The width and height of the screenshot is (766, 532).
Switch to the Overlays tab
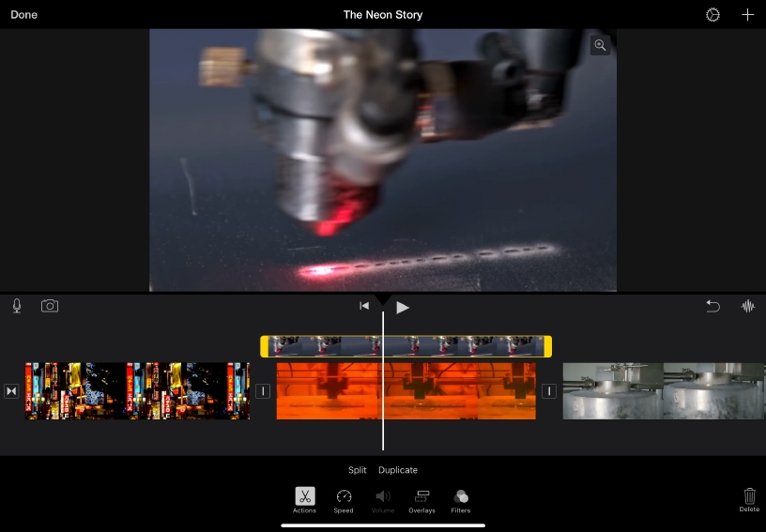point(421,499)
